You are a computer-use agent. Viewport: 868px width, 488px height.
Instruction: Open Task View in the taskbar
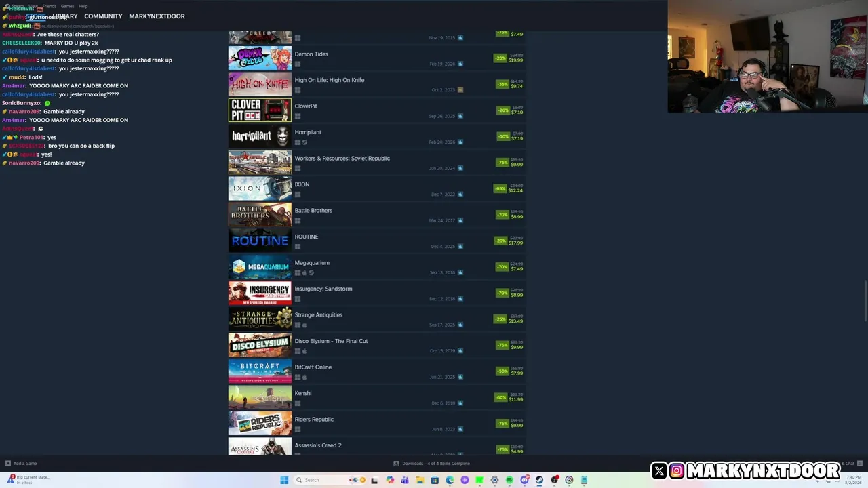374,480
